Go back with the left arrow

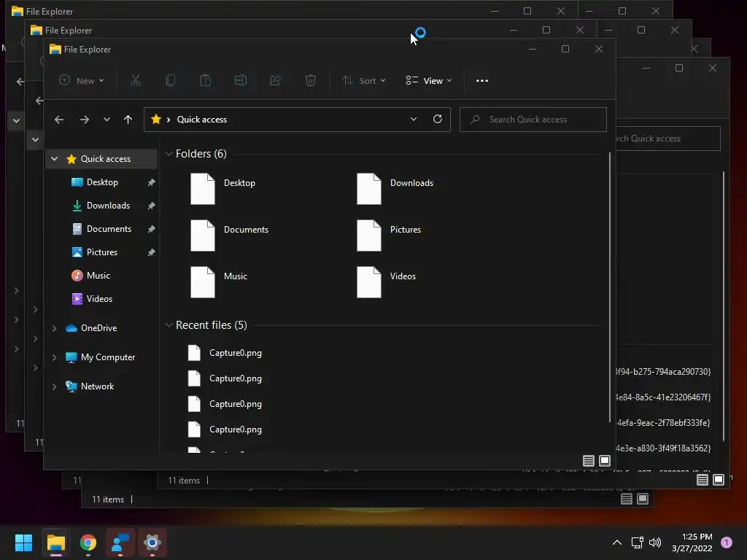coord(59,120)
